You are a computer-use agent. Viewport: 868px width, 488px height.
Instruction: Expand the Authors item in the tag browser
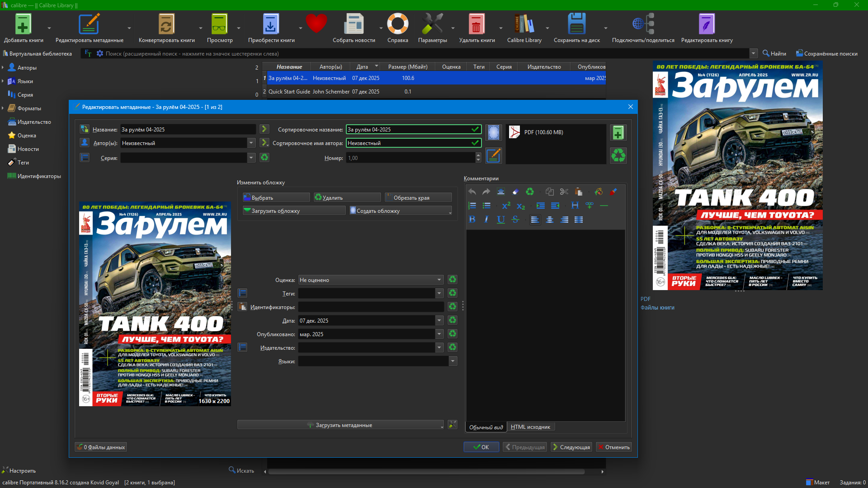tap(3, 68)
